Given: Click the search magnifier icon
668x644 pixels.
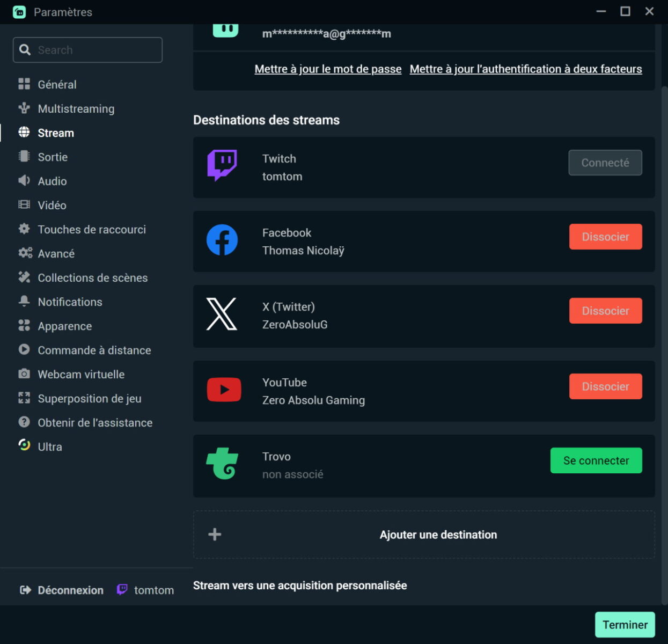Looking at the screenshot, I should coord(25,50).
